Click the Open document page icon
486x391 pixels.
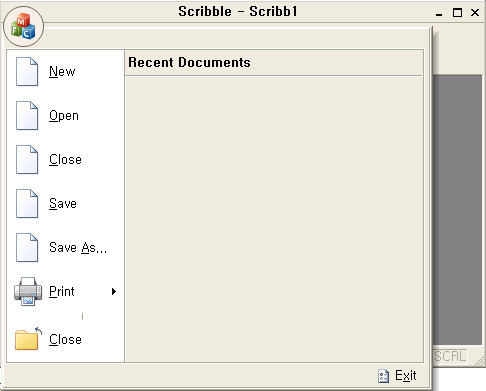[27, 115]
